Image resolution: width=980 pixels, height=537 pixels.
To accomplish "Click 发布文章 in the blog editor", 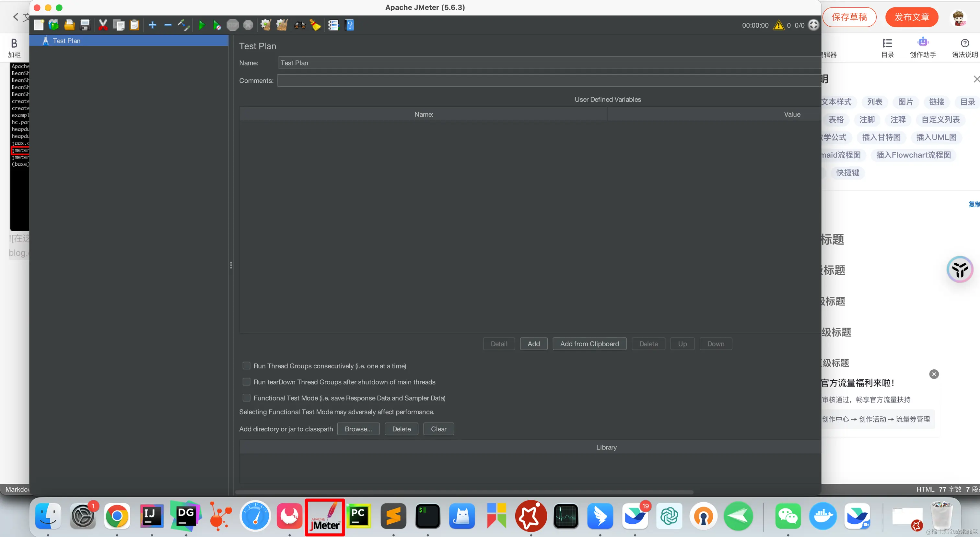I will point(912,17).
